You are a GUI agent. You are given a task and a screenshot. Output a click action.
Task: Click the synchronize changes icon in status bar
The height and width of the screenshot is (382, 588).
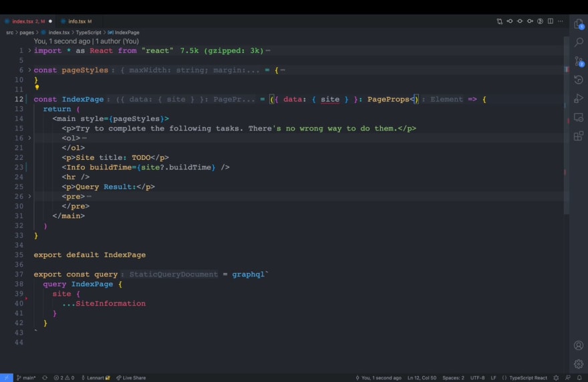[45, 377]
